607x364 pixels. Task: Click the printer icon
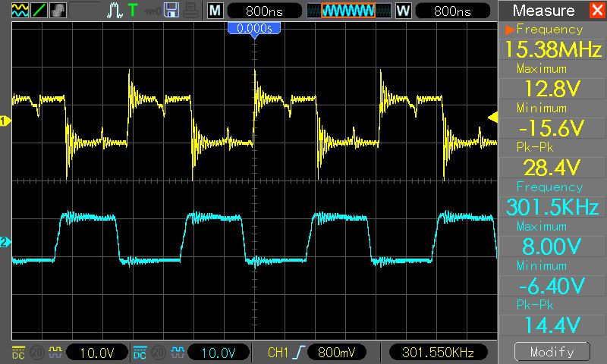click(x=191, y=11)
